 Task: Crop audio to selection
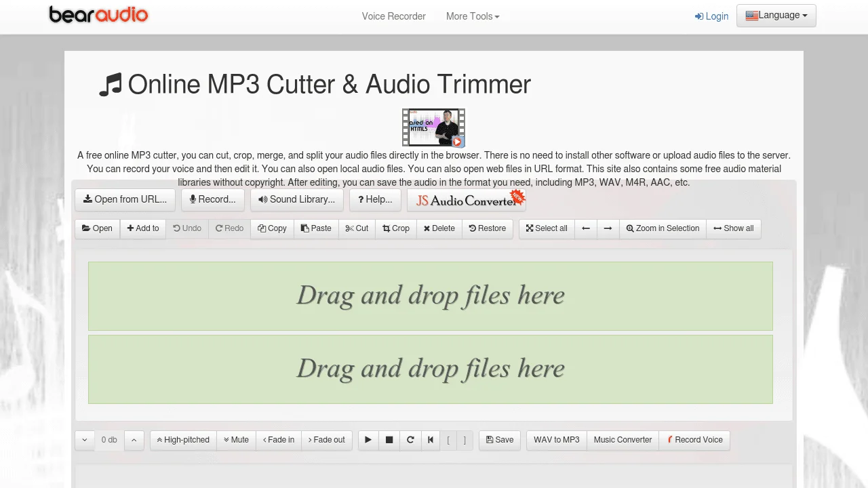pos(396,228)
